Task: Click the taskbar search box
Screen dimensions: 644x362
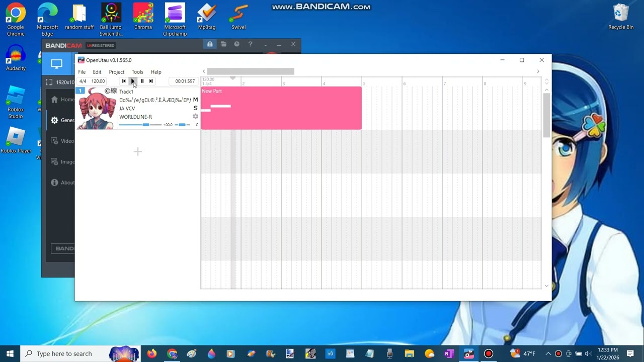Action: [x=80, y=353]
